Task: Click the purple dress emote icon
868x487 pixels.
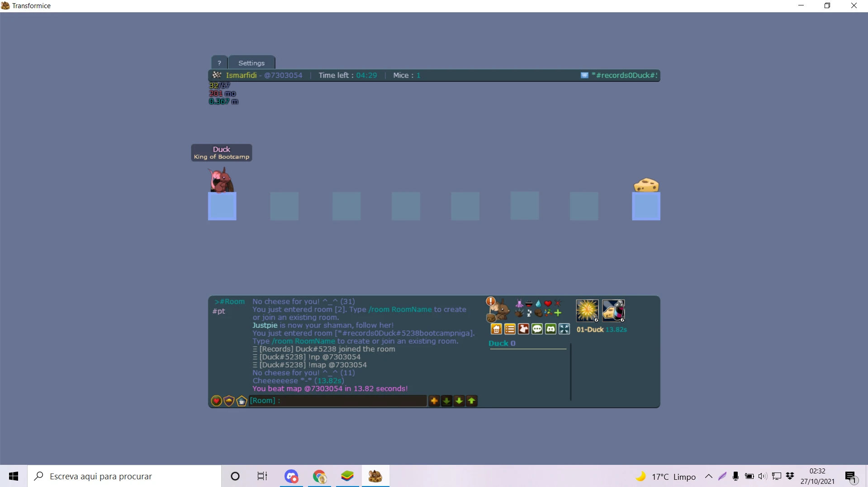Action: (519, 303)
